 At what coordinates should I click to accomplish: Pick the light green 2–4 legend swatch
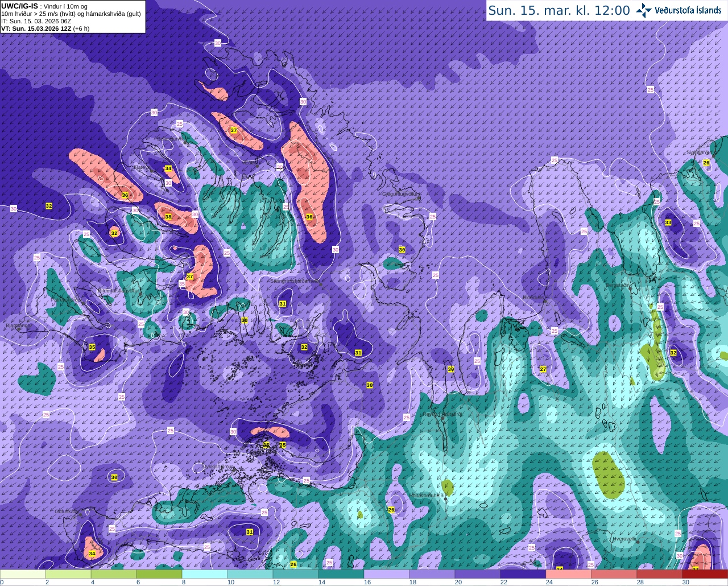pyautogui.click(x=69, y=574)
